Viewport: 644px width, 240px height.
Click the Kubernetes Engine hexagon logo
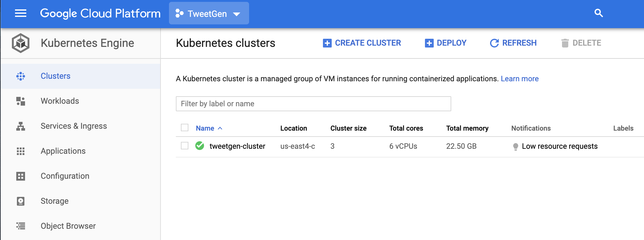tap(21, 43)
